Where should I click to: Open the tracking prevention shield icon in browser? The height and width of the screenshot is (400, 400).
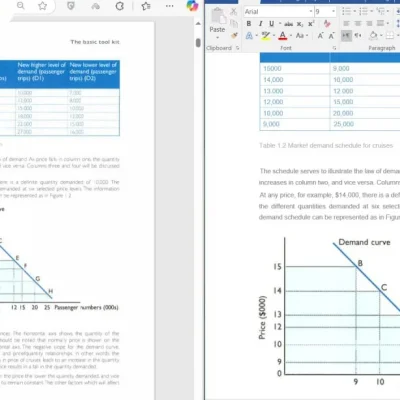click(71, 6)
